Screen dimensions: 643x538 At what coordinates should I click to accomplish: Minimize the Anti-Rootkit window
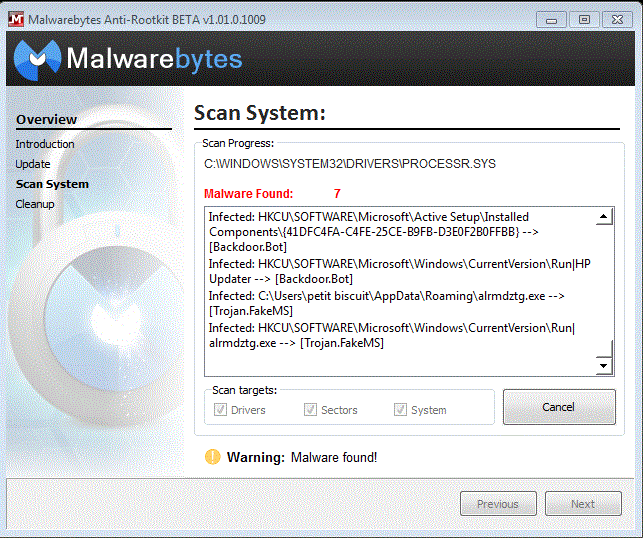pyautogui.click(x=551, y=20)
